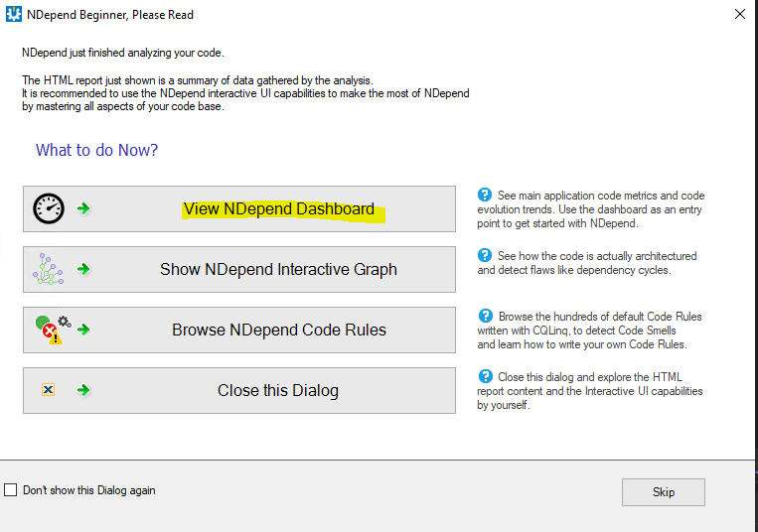This screenshot has width=758, height=532.
Task: Choose Close this Dialog button
Action: (x=239, y=390)
